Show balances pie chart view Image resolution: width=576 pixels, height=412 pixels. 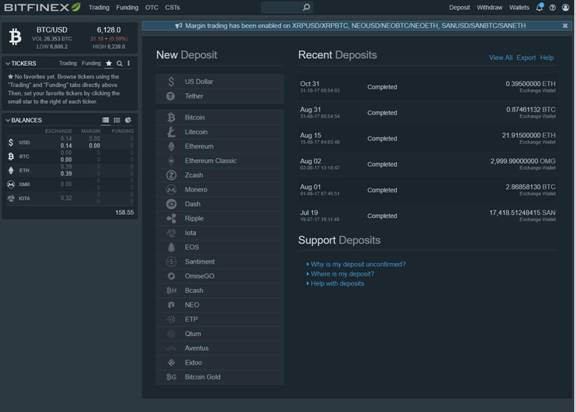pos(128,120)
